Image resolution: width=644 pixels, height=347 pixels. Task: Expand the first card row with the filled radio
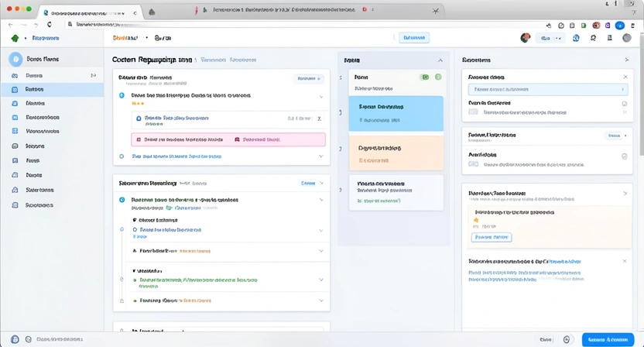coord(321,97)
